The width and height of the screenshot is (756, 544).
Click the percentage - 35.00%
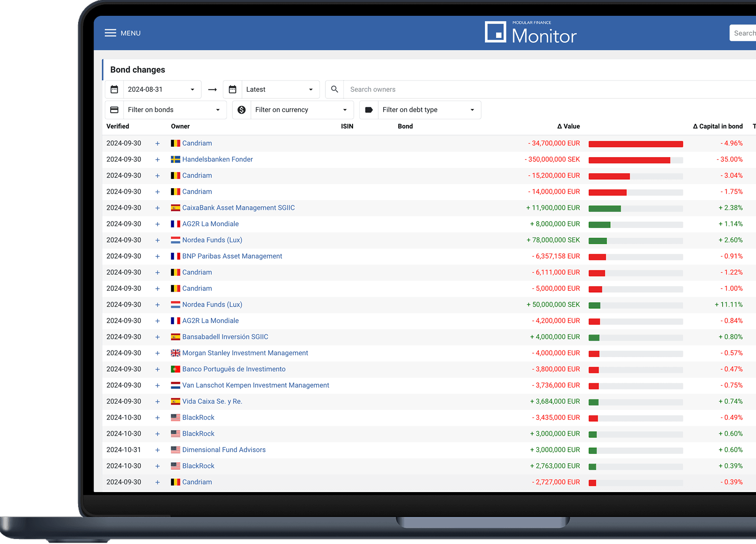(x=730, y=159)
